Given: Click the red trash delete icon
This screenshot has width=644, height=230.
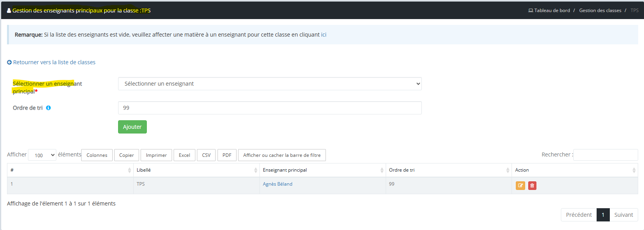Looking at the screenshot, I should tap(532, 186).
